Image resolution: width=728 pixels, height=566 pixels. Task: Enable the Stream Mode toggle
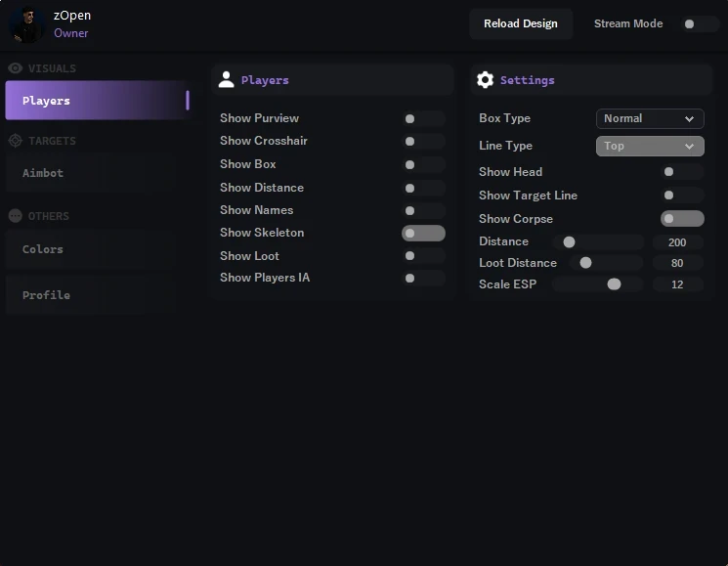pos(700,23)
